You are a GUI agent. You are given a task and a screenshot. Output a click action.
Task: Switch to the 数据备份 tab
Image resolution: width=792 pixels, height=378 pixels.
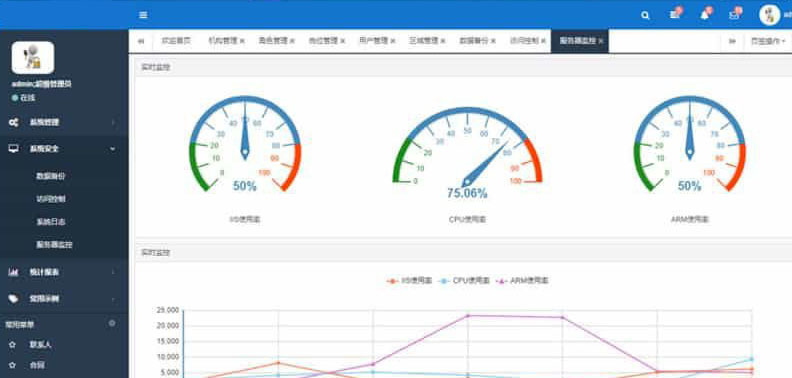tap(474, 41)
